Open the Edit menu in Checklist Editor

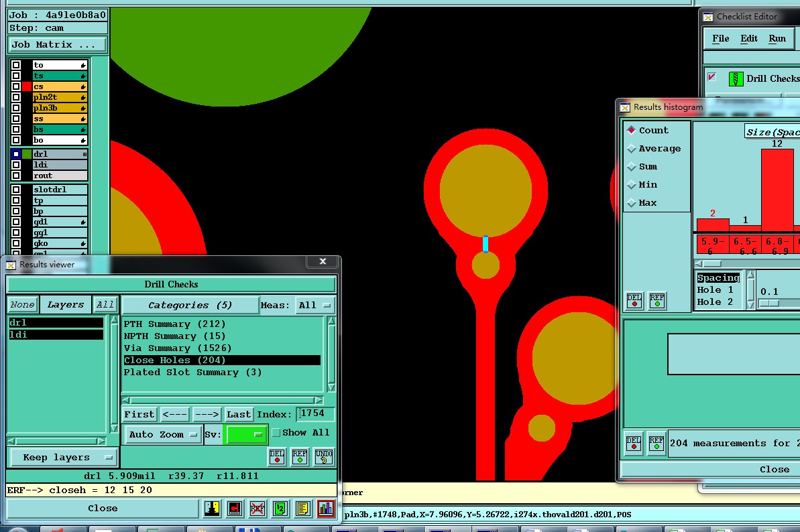(749, 39)
